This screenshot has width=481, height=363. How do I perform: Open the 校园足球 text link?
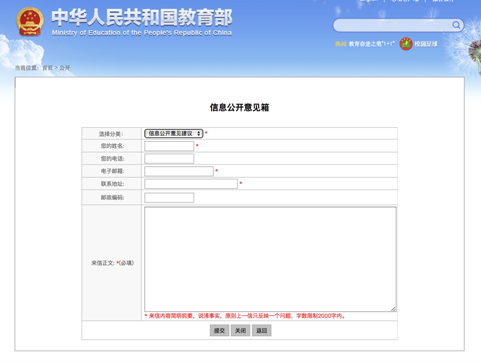[x=426, y=44]
